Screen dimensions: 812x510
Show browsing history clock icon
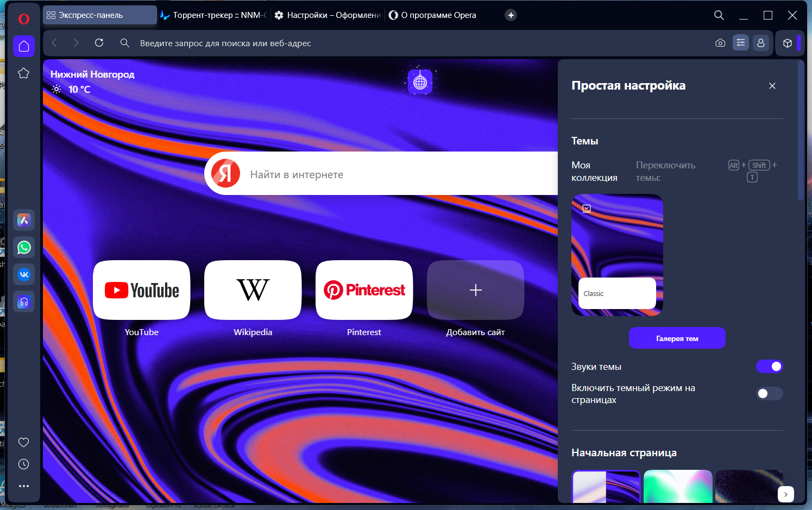(x=23, y=464)
